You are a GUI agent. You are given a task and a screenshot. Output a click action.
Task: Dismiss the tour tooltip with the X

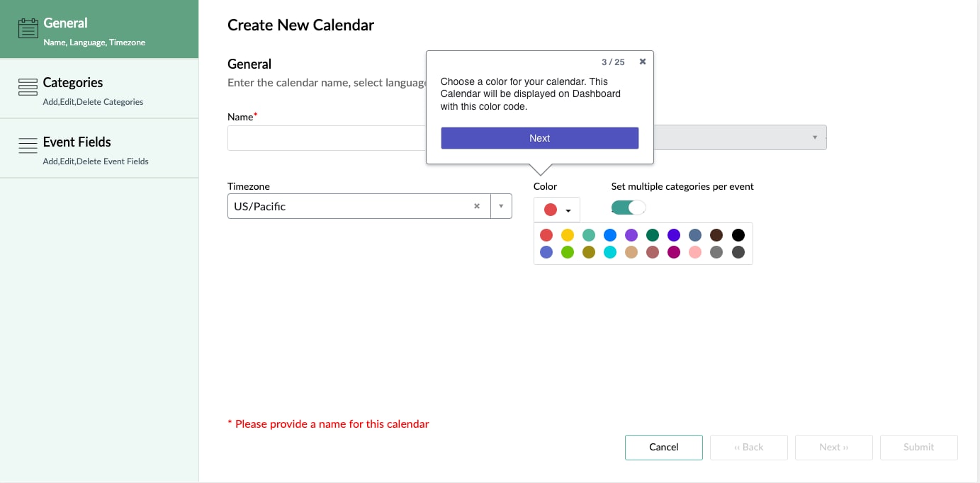(x=642, y=61)
